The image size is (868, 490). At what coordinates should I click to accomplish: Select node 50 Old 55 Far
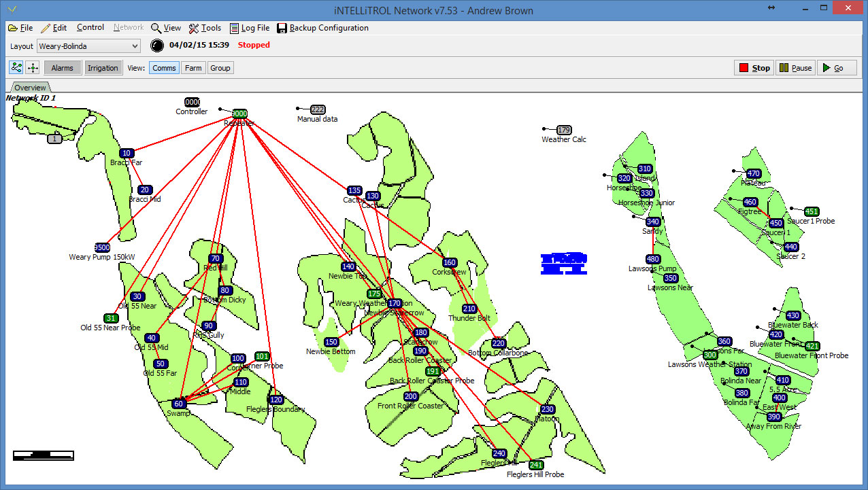click(161, 364)
